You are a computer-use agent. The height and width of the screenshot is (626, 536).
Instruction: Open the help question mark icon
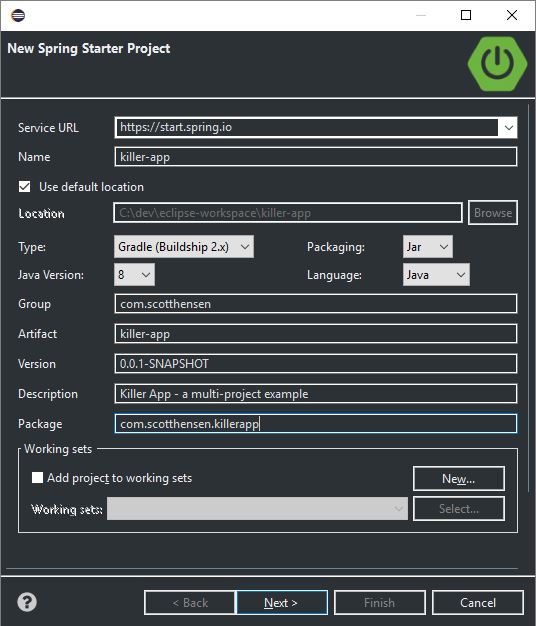(27, 602)
